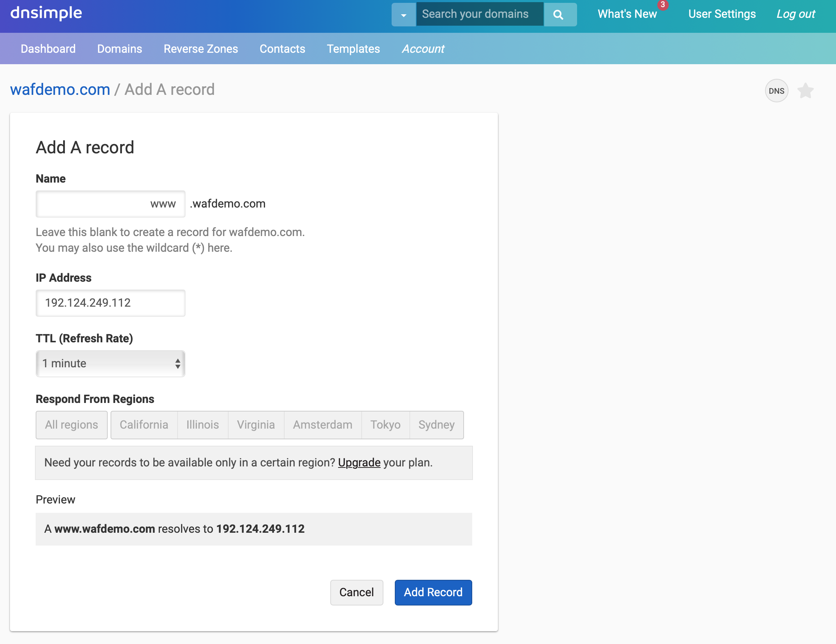This screenshot has height=644, width=836.
Task: Click the dnsimple logo
Action: (46, 13)
